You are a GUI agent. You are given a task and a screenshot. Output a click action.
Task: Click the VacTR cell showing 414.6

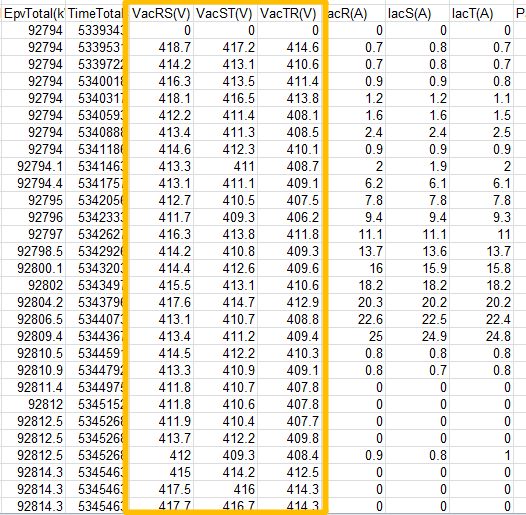coord(290,47)
